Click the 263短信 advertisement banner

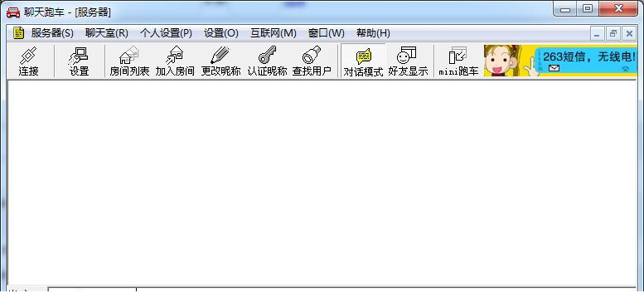pyautogui.click(x=560, y=61)
